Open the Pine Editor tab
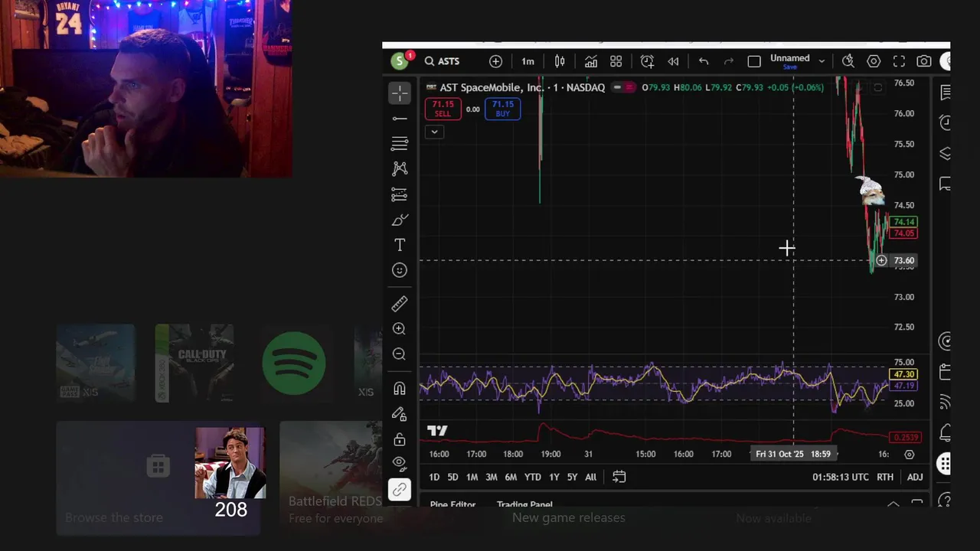 pos(452,504)
